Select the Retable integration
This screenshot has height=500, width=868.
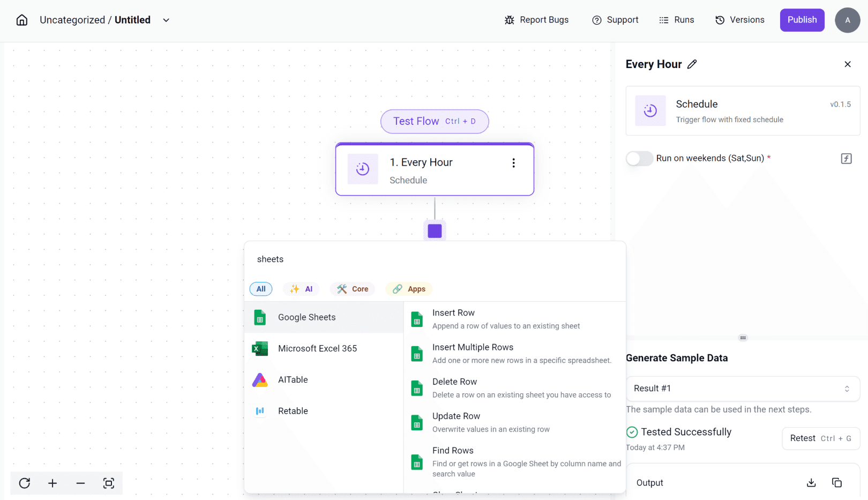pos(293,411)
